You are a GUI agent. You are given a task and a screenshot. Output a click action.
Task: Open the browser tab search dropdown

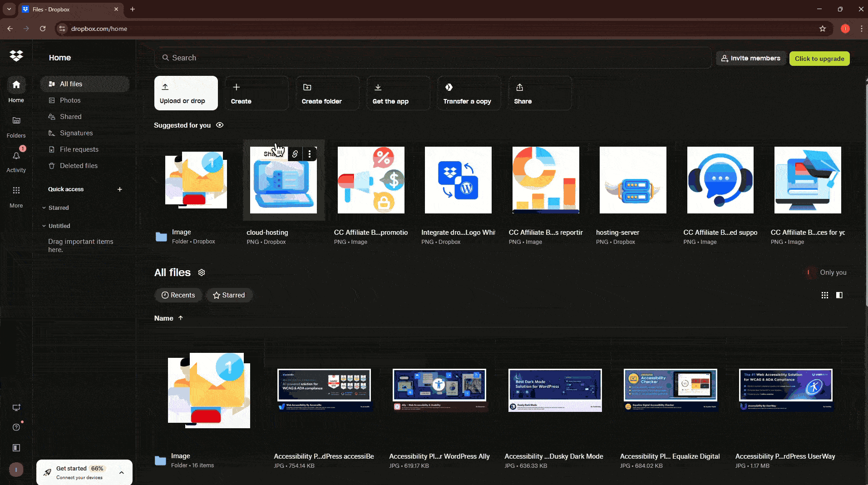click(x=9, y=9)
